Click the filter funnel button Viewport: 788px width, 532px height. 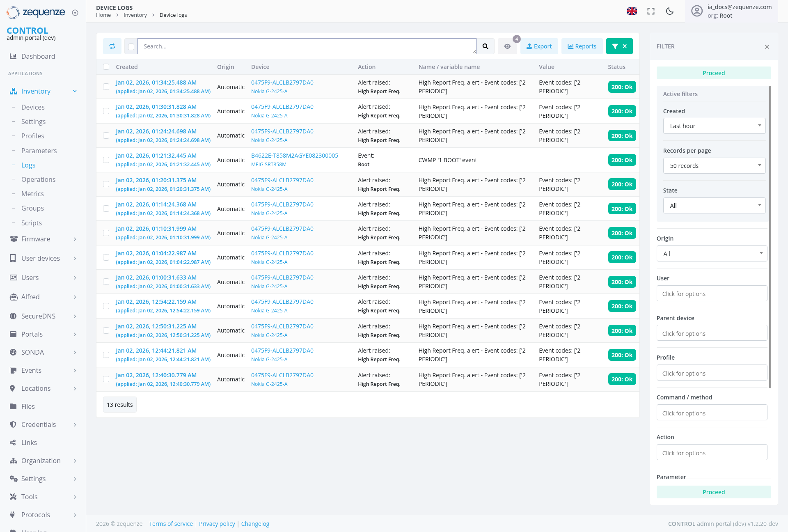(x=614, y=46)
